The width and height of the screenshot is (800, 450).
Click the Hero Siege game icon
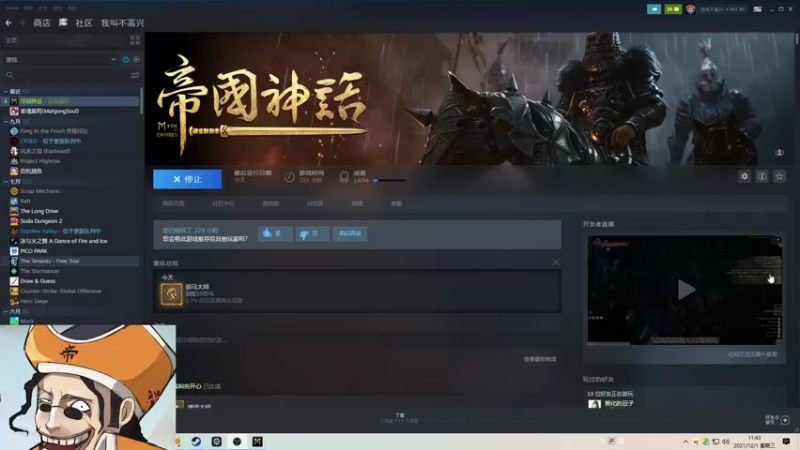tap(14, 301)
